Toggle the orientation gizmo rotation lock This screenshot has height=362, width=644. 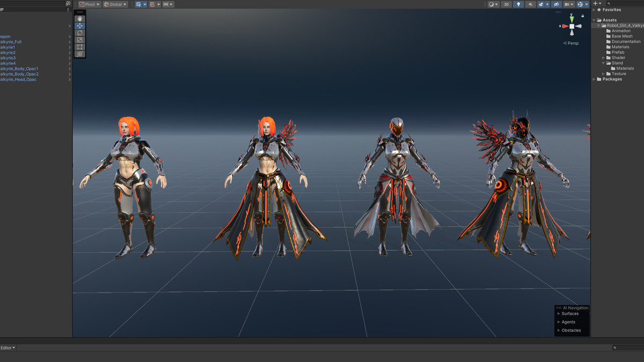click(x=582, y=16)
